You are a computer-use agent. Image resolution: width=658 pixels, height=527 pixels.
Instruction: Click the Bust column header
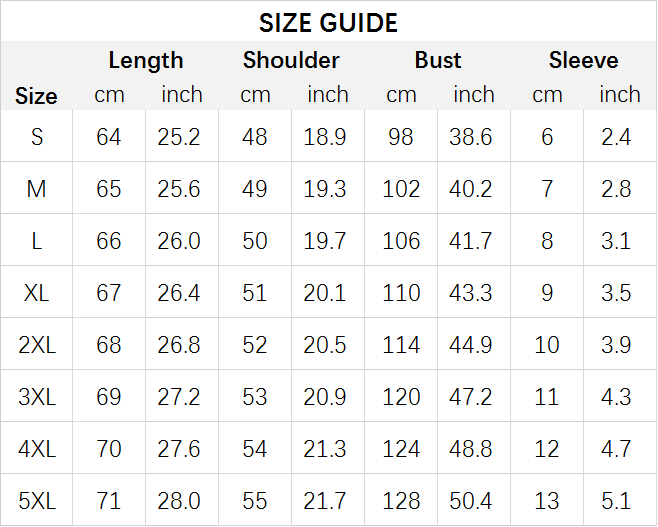[x=438, y=60]
